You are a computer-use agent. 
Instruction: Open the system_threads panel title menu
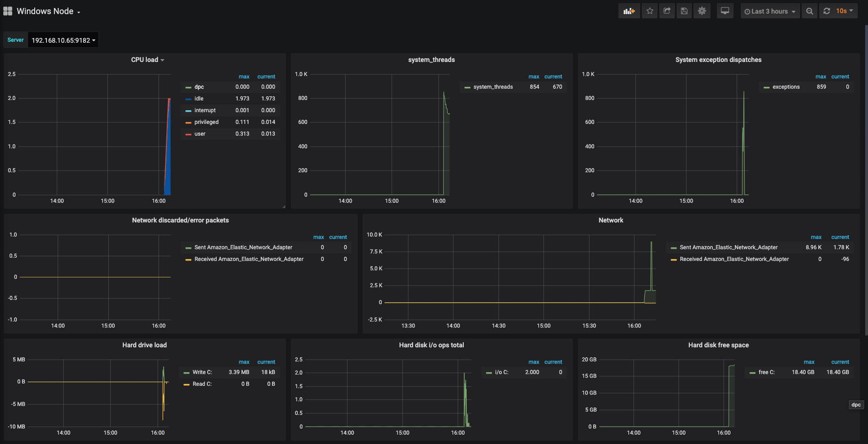coord(431,60)
